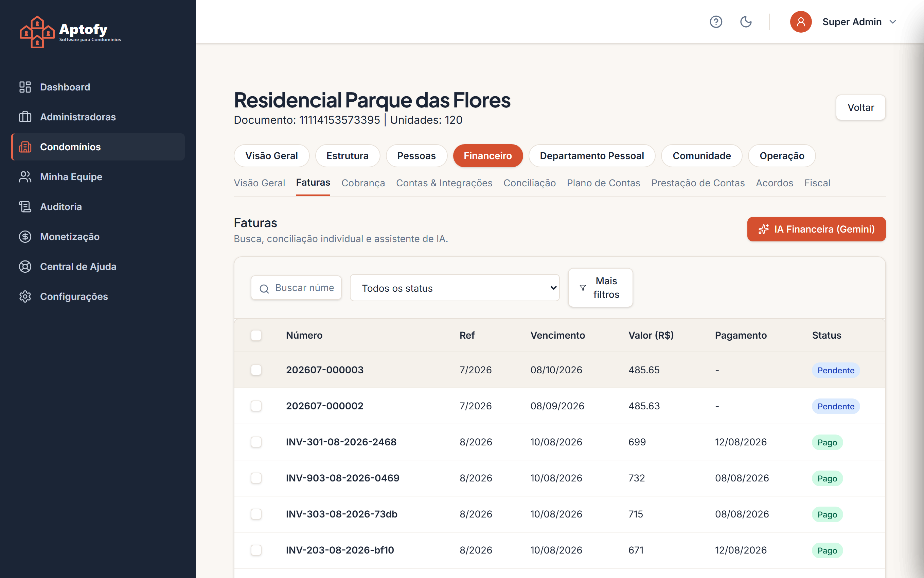
Task: Open the Visão Geral pill tab
Action: (x=271, y=156)
